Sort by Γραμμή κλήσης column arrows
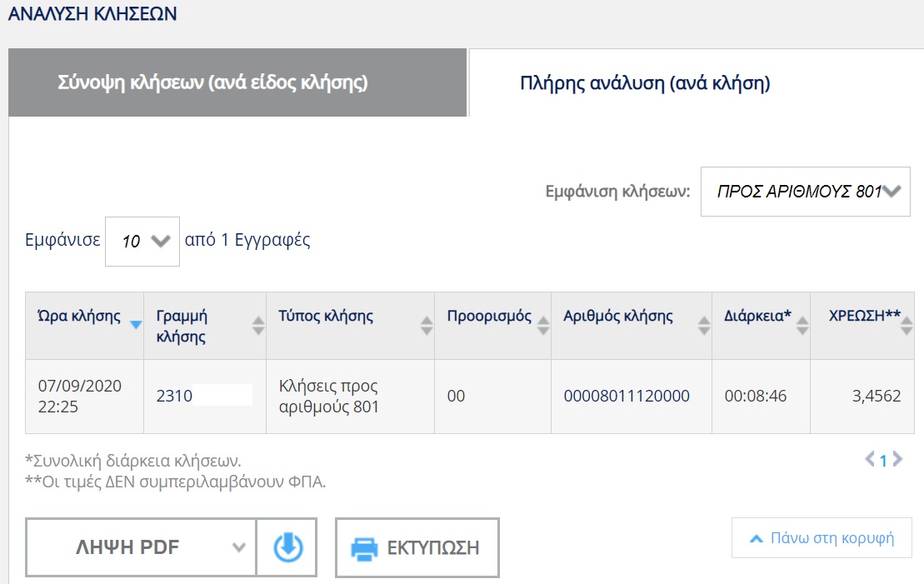Viewport: 924px width, 584px height. (x=258, y=325)
